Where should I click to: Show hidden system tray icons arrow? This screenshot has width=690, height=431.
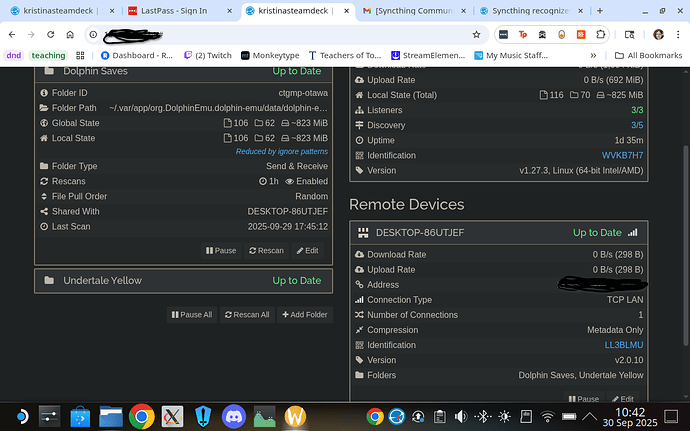590,416
